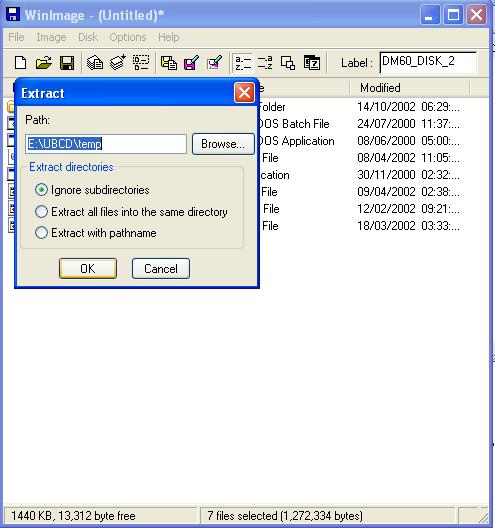Click the extraction Path text field

coord(106,144)
